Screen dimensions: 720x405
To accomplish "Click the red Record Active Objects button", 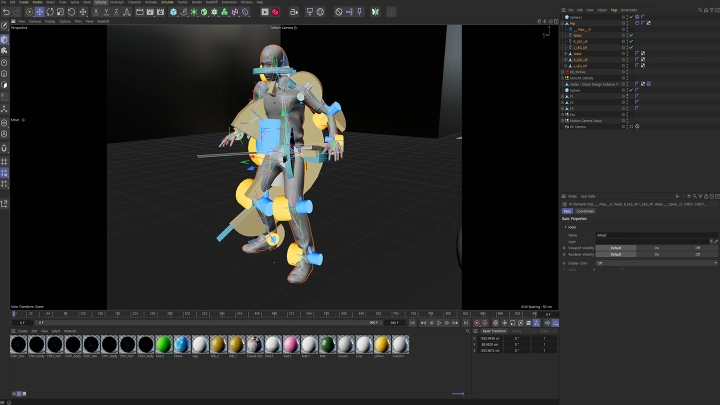I will (x=477, y=323).
